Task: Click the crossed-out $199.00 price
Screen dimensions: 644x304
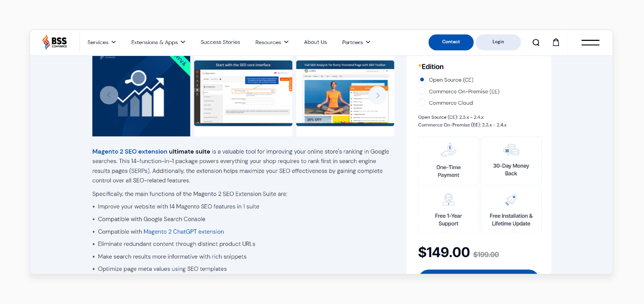Action: 486,254
